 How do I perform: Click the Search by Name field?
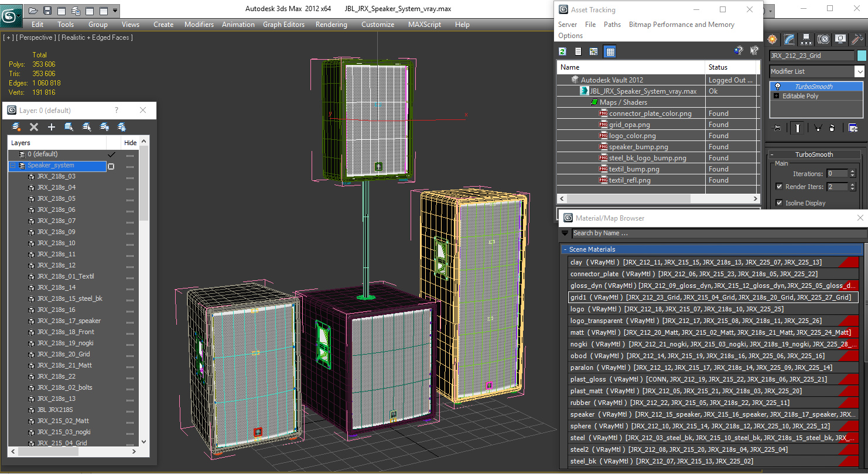[718, 233]
